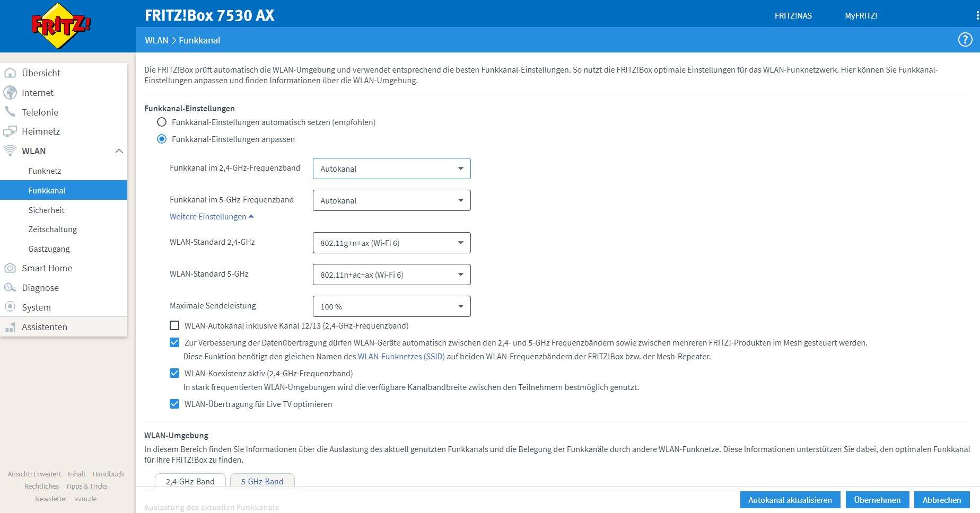Open the Rechtliches footer link
980x513 pixels.
pos(42,486)
